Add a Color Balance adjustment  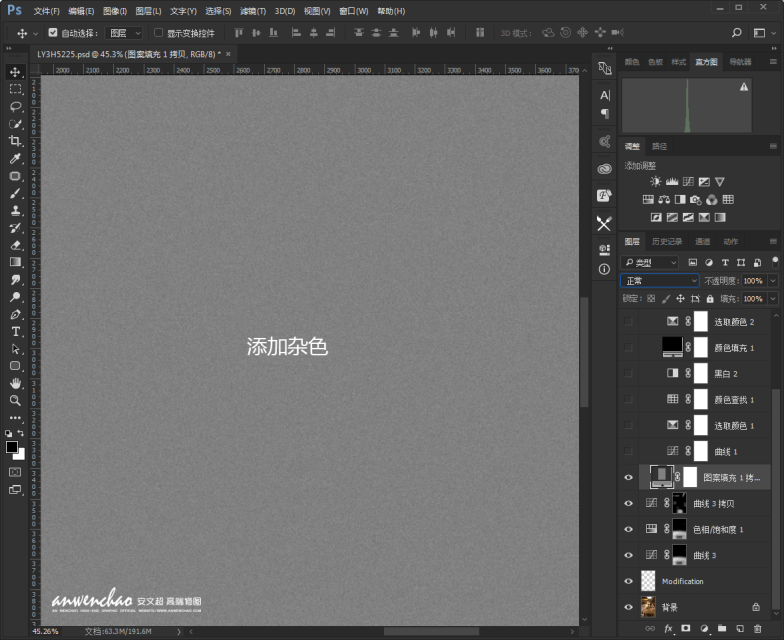[x=664, y=200]
